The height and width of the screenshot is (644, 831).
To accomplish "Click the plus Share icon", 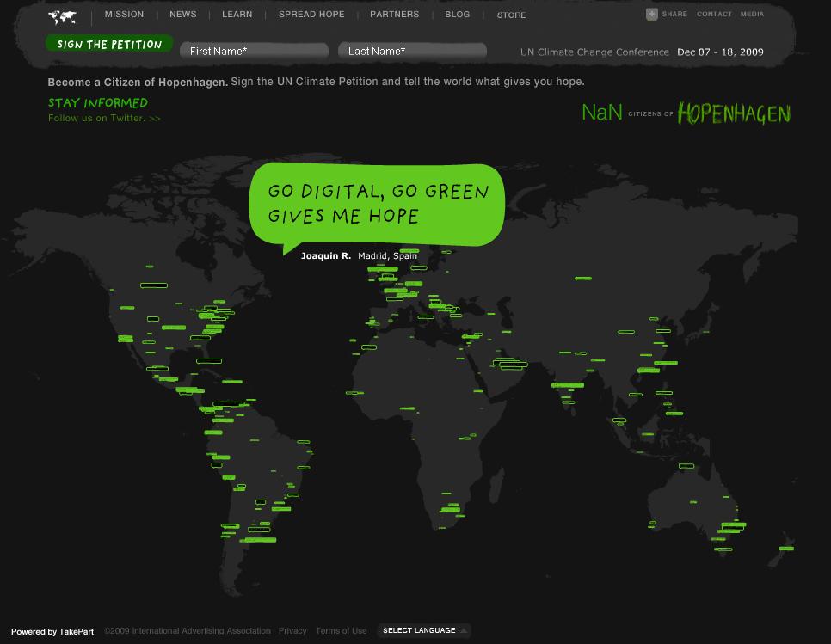I will point(652,14).
